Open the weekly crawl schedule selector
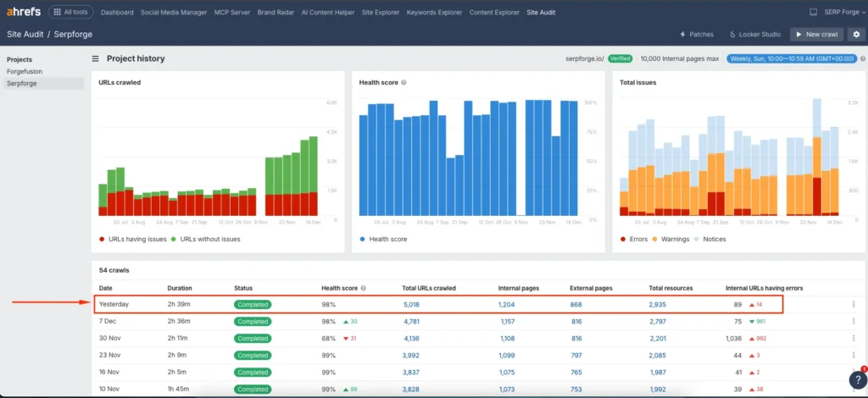Viewport: 868px width, 398px height. (791, 59)
